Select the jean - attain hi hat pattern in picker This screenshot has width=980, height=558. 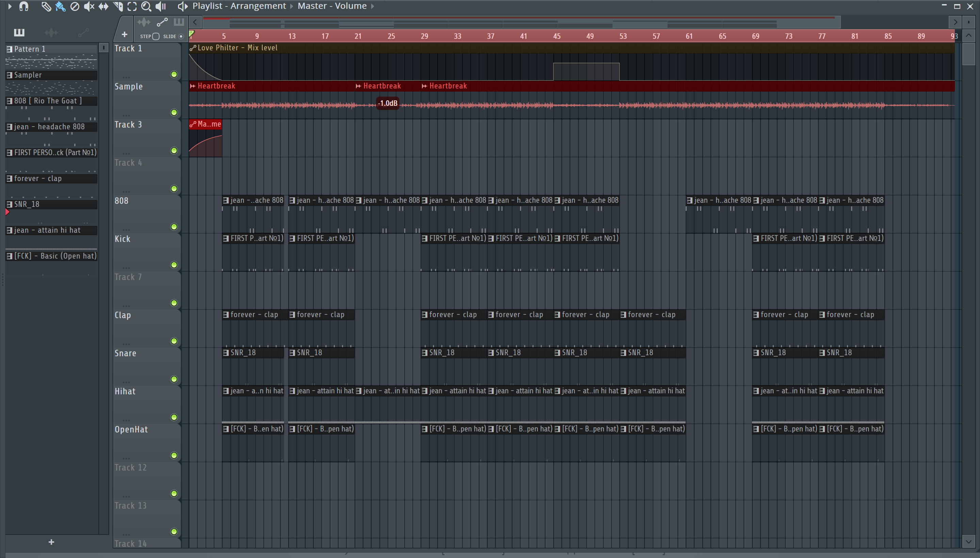51,230
